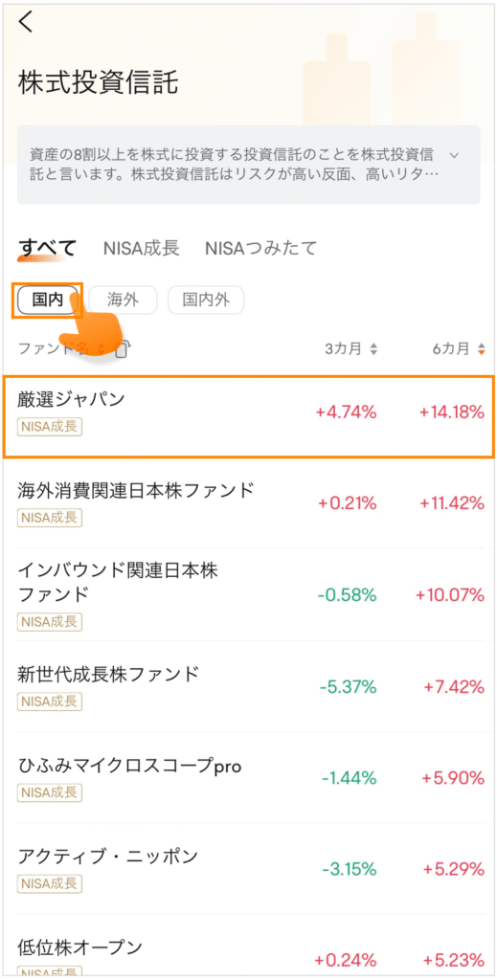Tap the gray description text box
This screenshot has height=980, width=497.
click(x=248, y=165)
